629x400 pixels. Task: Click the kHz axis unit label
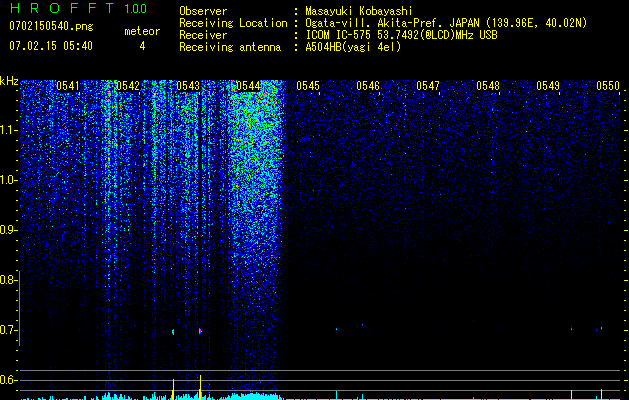point(9,81)
